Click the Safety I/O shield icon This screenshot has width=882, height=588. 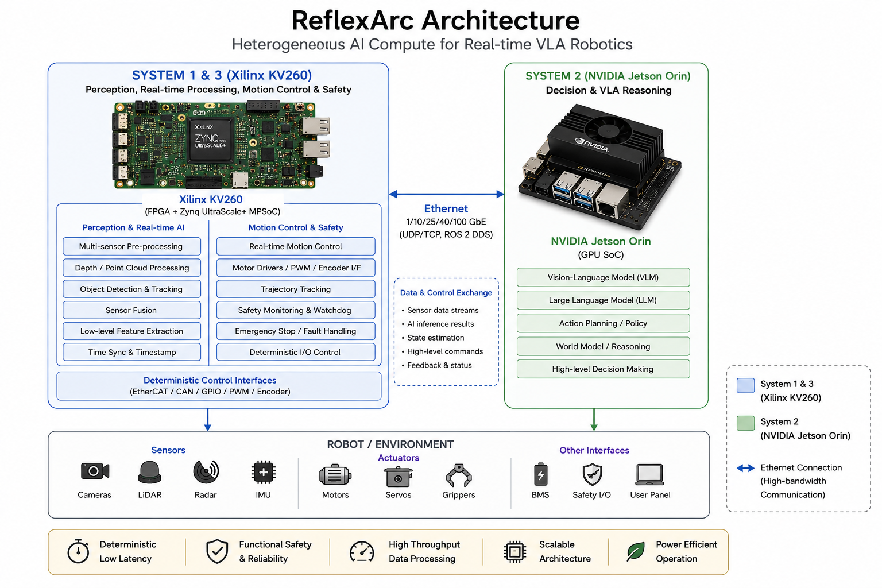click(x=592, y=475)
